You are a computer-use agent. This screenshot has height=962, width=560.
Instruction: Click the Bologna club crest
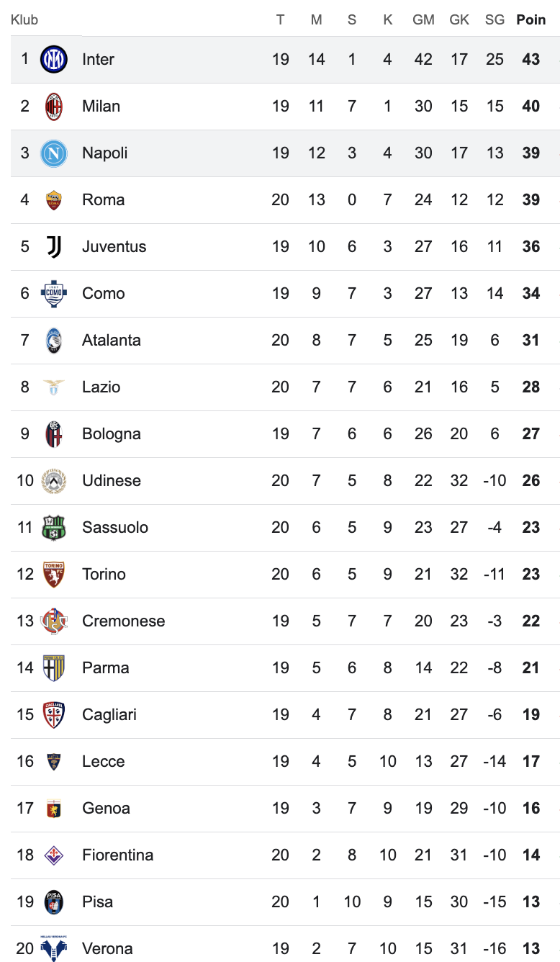click(x=54, y=434)
